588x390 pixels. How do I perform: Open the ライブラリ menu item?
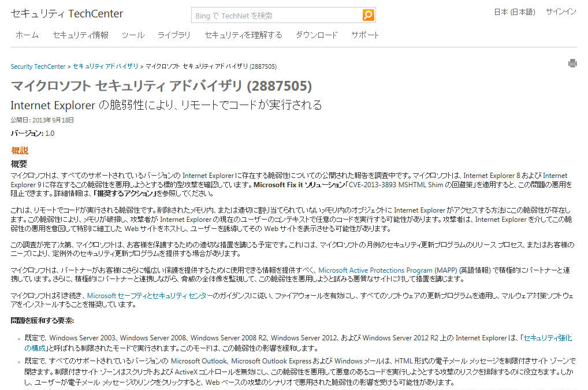click(x=174, y=35)
